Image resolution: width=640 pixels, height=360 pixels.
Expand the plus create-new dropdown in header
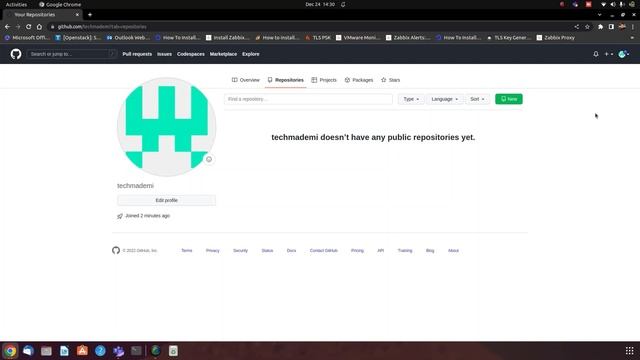pos(609,54)
